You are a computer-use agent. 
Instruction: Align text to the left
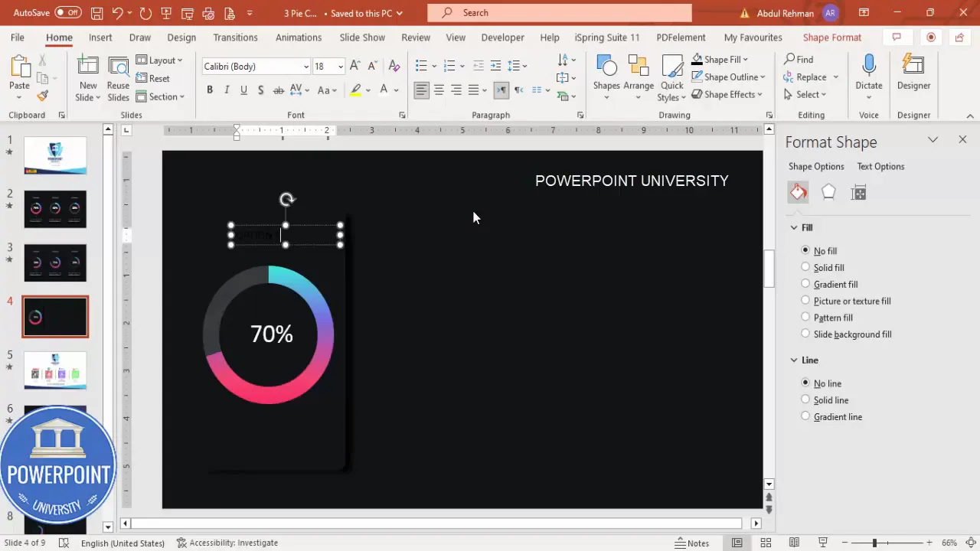[x=422, y=90]
